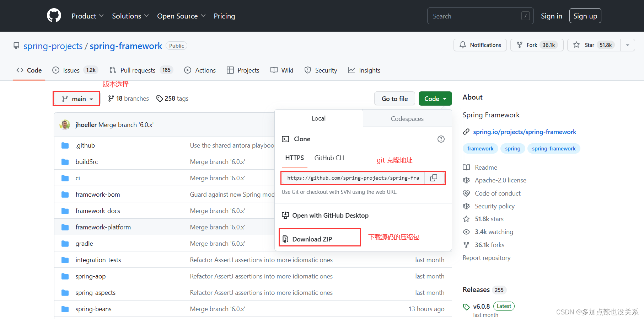Screen dimensions: 644x319
Task: Open the ci folder icon
Action: click(65, 178)
